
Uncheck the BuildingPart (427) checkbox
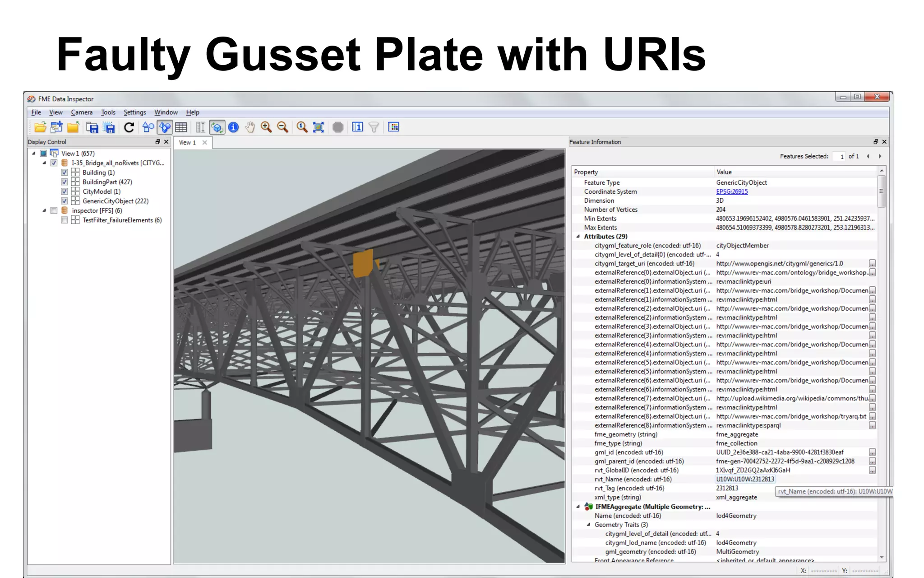point(65,182)
